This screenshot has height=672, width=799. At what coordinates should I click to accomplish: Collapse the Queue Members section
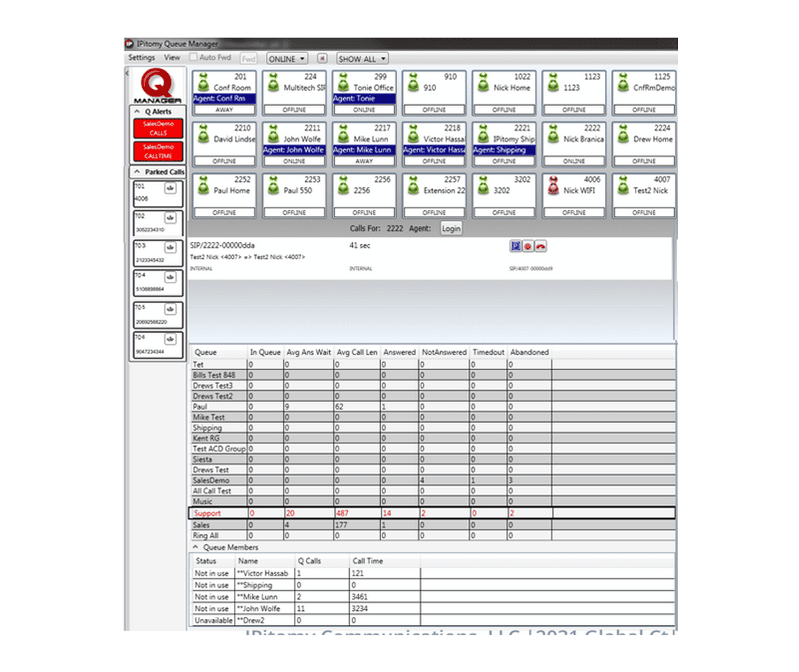pyautogui.click(x=195, y=547)
